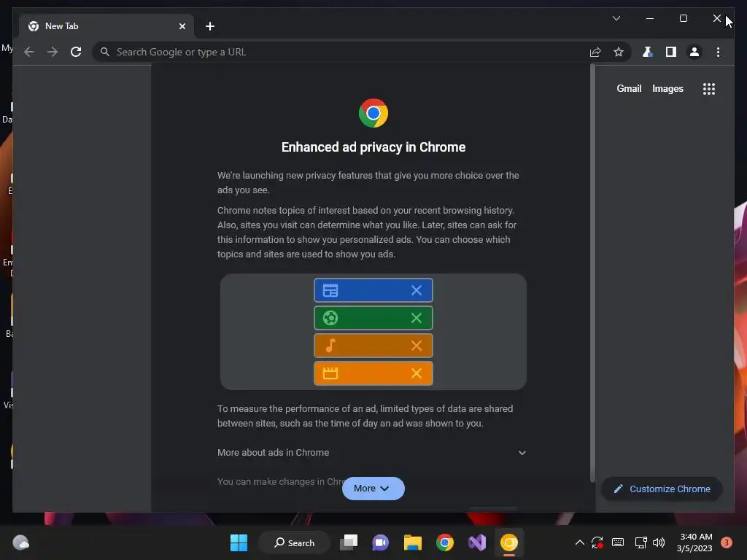Select the New Tab tab

point(107,26)
